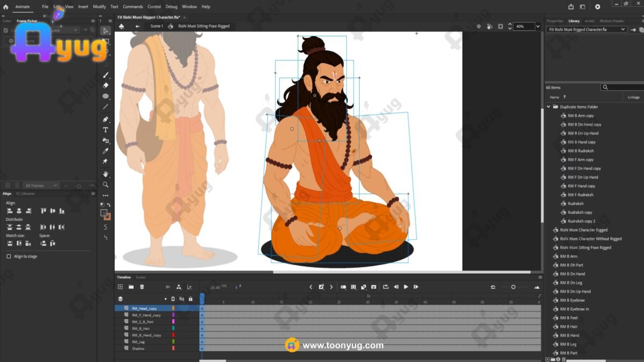The image size is (644, 362).
Task: Select the Line tool
Action: pyautogui.click(x=106, y=107)
